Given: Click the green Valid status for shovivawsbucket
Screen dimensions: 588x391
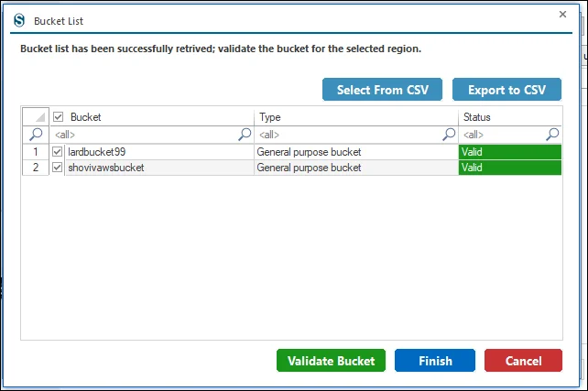Looking at the screenshot, I should pos(510,168).
